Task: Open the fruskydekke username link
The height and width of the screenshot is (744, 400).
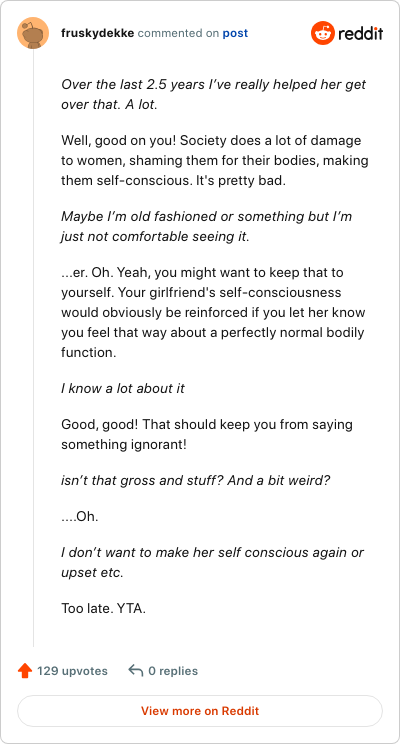Action: click(97, 33)
